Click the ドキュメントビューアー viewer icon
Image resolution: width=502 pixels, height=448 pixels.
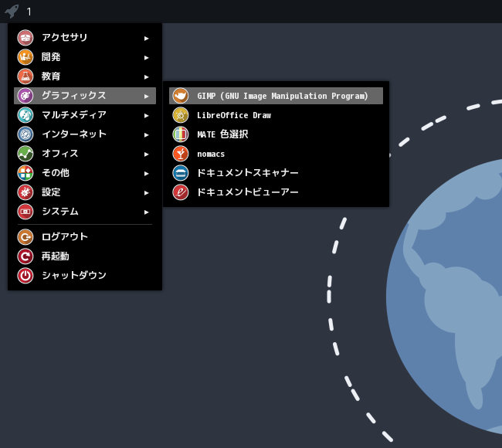pyautogui.click(x=181, y=192)
